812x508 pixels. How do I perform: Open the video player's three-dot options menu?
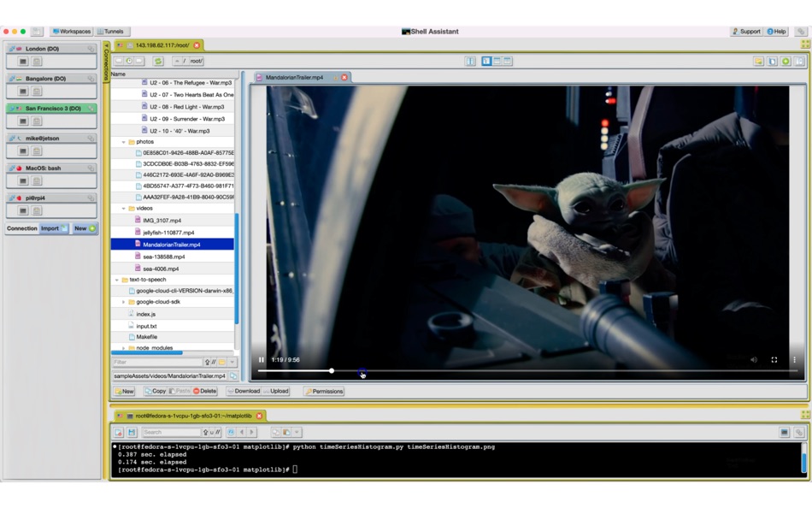pos(794,360)
